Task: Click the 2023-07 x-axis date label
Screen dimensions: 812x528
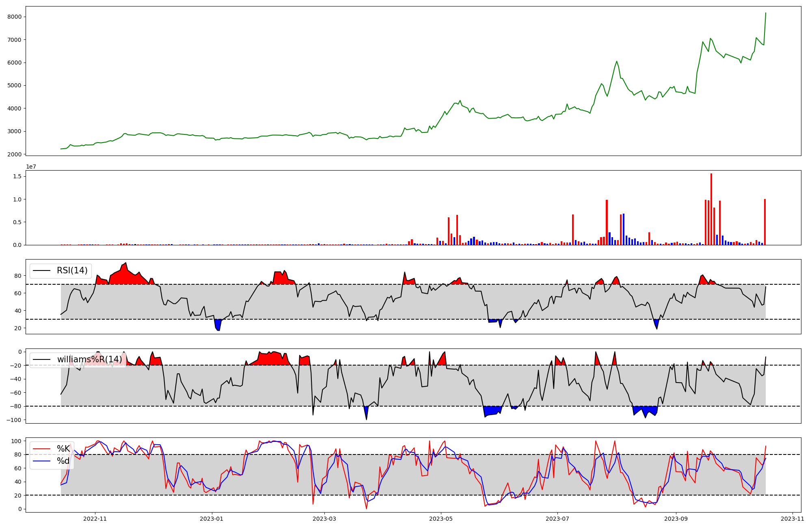Action: 557,519
